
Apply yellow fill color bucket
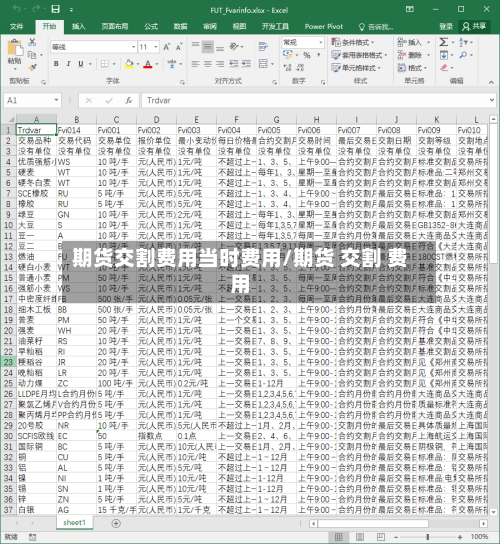coord(129,64)
